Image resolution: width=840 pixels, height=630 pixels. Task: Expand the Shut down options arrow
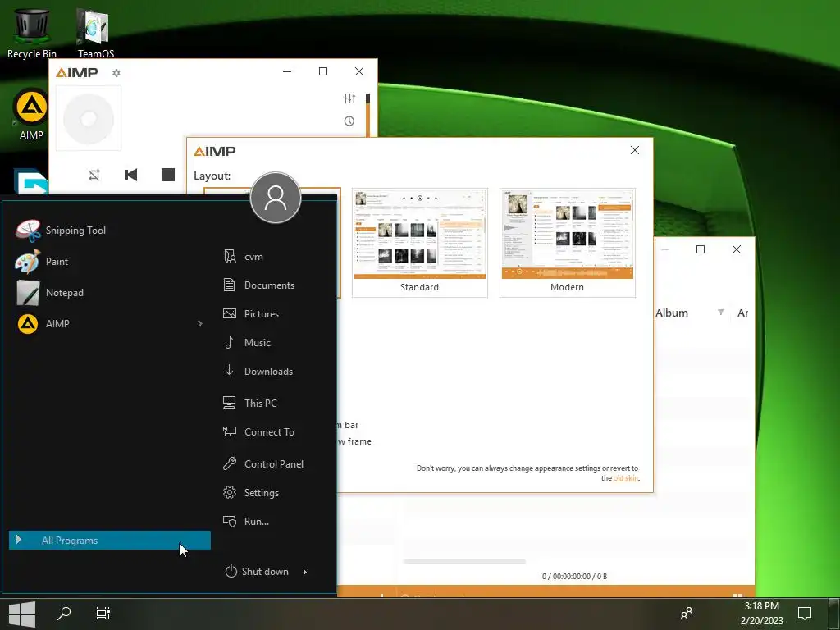click(305, 572)
